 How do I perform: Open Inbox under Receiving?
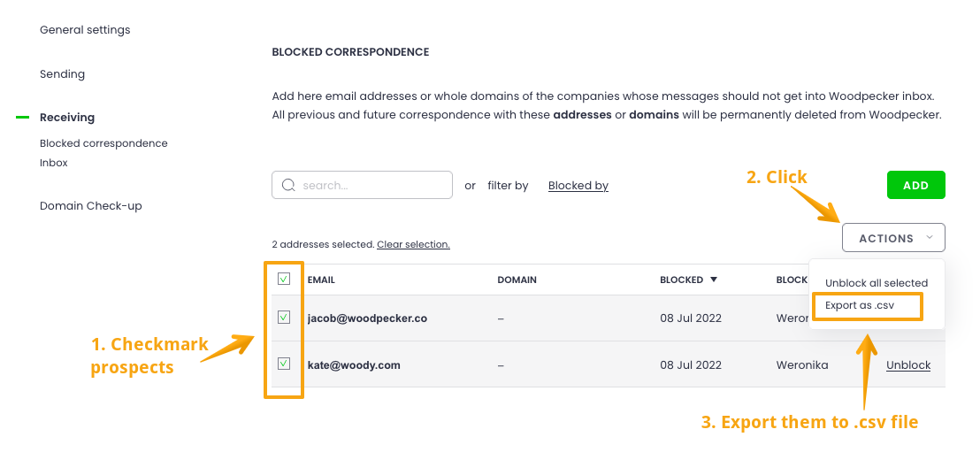pyautogui.click(x=54, y=163)
